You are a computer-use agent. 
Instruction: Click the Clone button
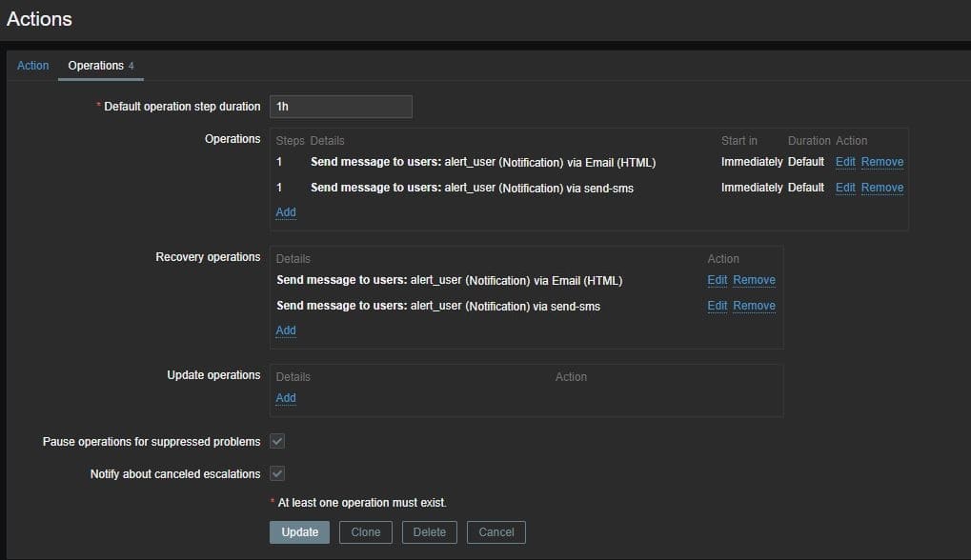point(365,532)
